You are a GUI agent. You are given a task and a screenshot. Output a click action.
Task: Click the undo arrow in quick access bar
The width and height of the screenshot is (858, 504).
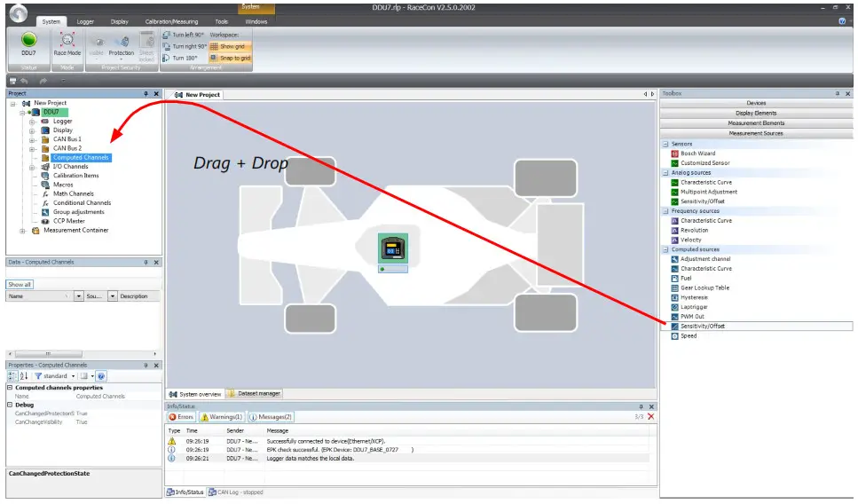tap(25, 81)
